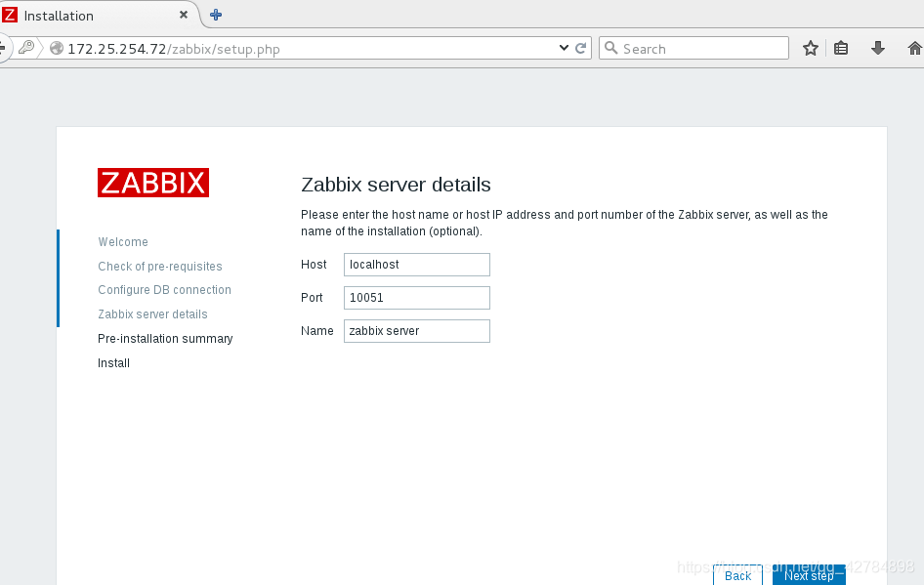Open the downloads arrow icon
The width and height of the screenshot is (924, 585).
877,48
